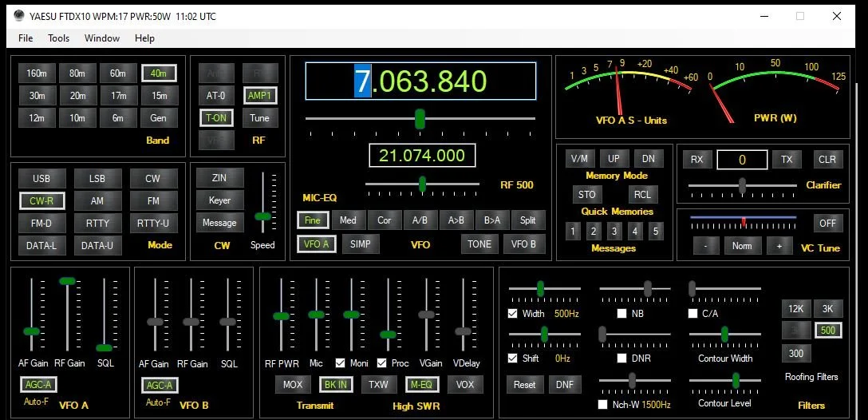Click the VC Tune Norm button
Image resolution: width=868 pixels, height=420 pixels.
coord(742,245)
